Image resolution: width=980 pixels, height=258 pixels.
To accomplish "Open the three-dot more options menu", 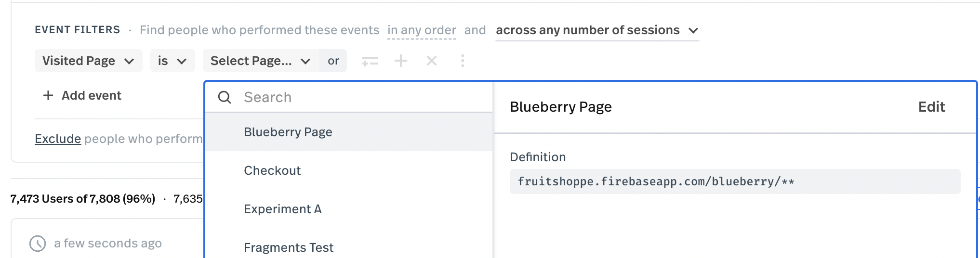I will pyautogui.click(x=463, y=61).
